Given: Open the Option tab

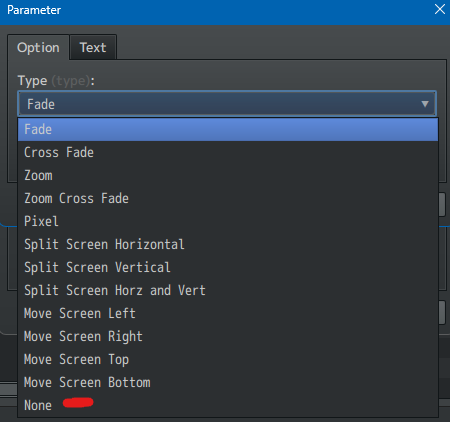Looking at the screenshot, I should (x=38, y=48).
